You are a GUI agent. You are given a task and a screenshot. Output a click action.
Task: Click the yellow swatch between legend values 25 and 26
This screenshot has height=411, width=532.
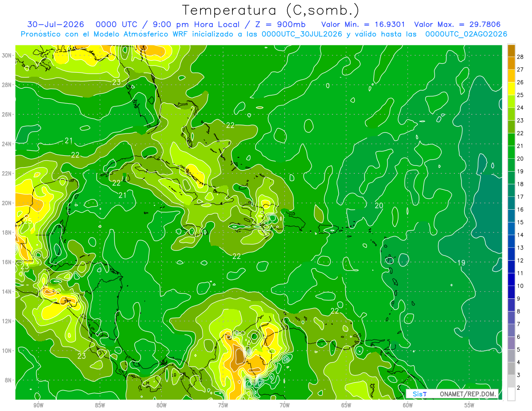(x=511, y=89)
